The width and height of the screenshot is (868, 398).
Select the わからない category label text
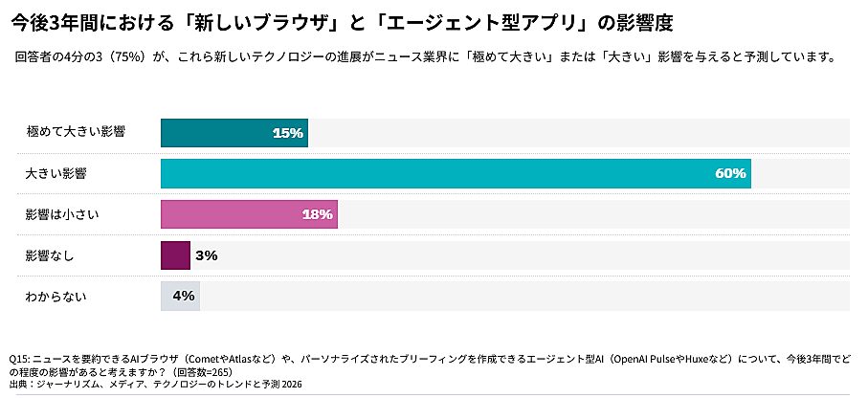point(56,297)
